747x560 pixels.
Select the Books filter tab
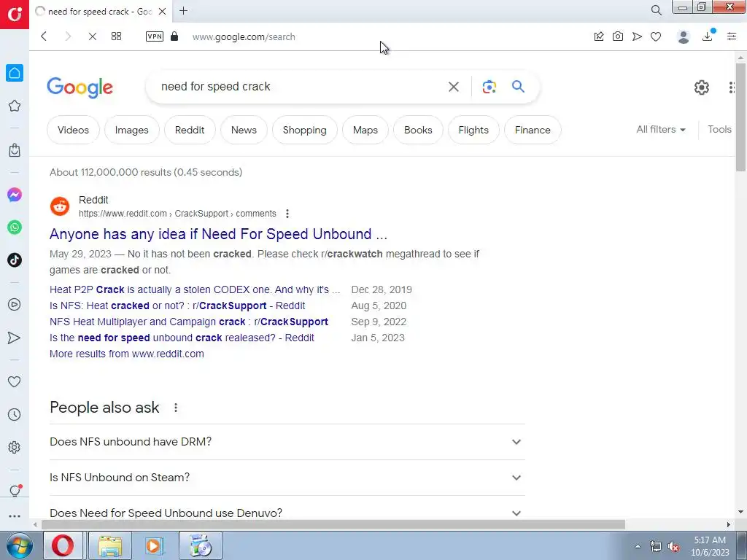point(418,130)
